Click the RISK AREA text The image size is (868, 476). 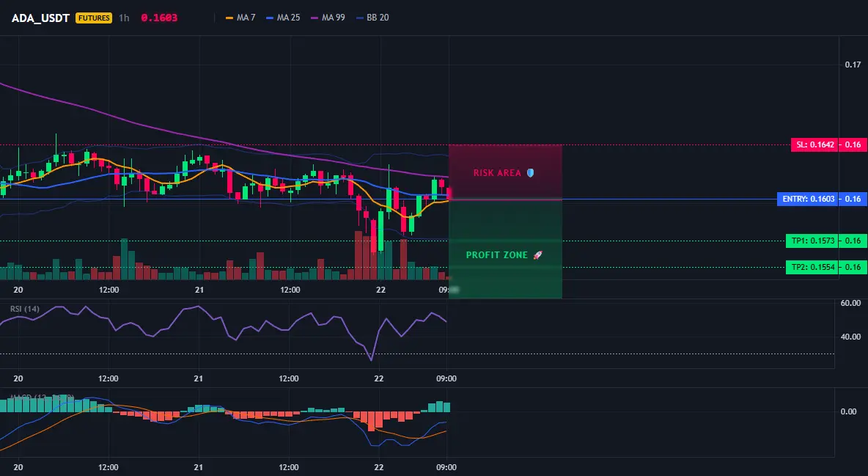point(497,173)
